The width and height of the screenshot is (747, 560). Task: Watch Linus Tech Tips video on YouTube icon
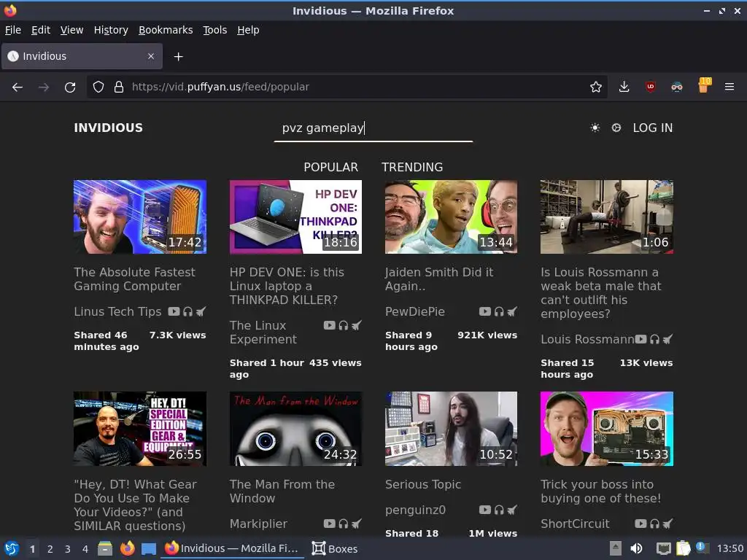click(174, 311)
